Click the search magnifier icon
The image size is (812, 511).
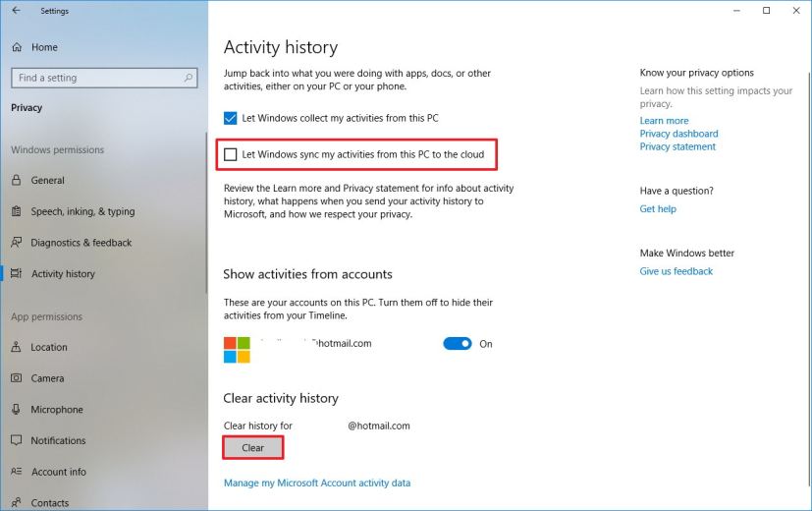tap(189, 78)
